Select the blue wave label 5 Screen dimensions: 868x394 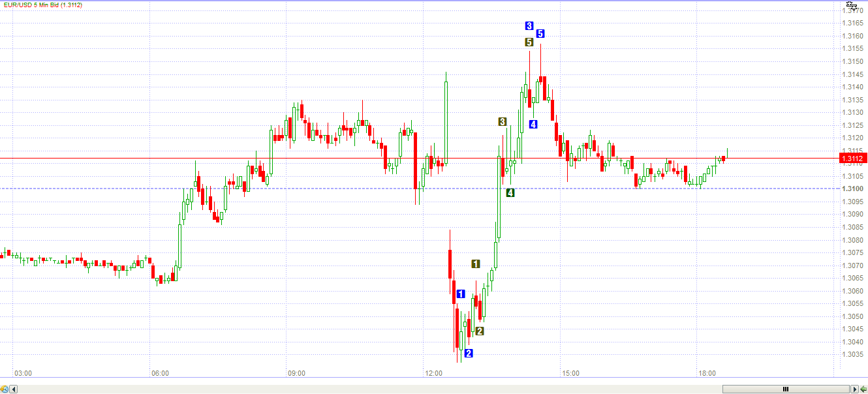point(540,34)
